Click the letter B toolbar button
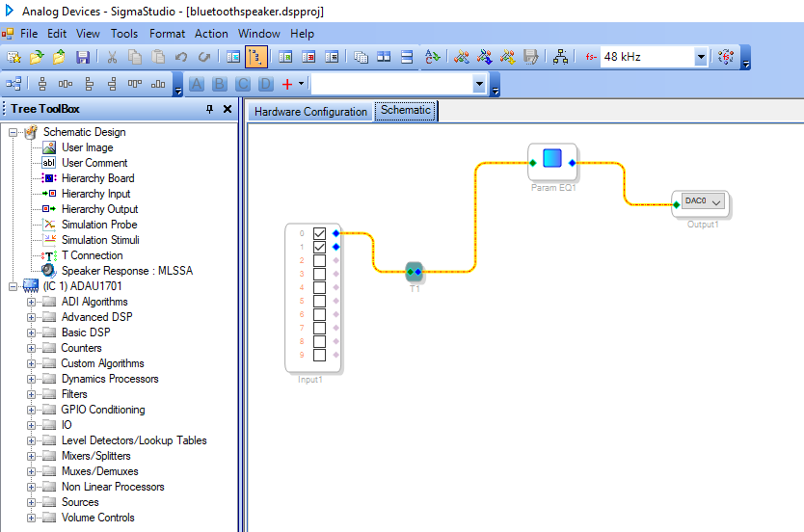 click(220, 84)
